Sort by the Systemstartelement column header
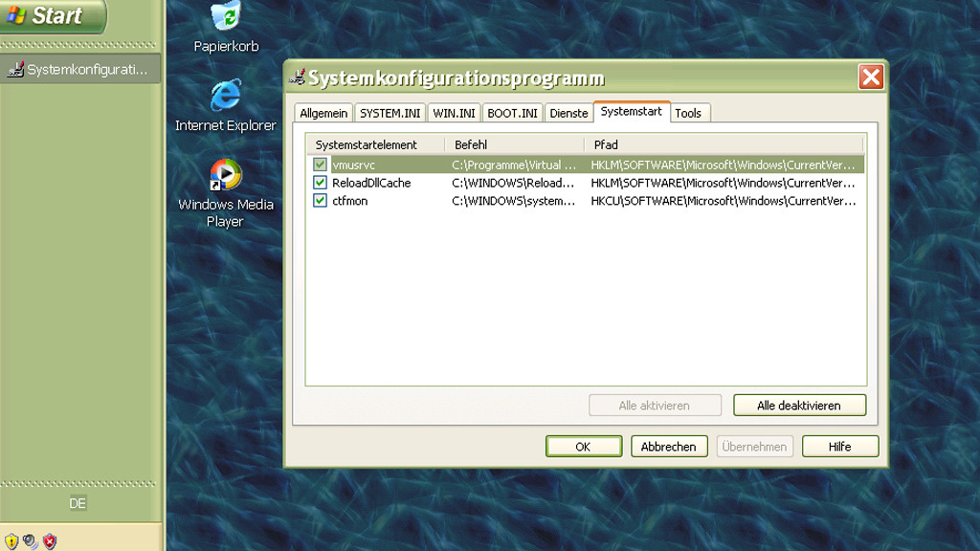The image size is (980, 551). pos(375,145)
